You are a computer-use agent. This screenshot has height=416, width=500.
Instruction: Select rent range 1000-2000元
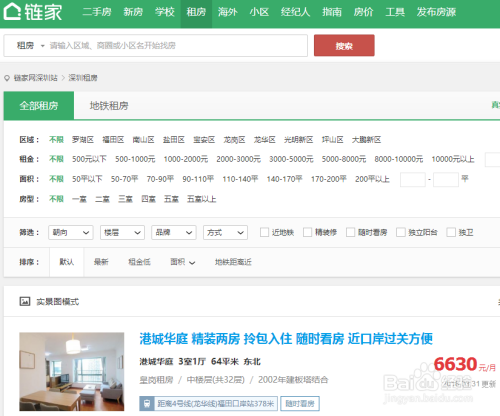tap(186, 159)
